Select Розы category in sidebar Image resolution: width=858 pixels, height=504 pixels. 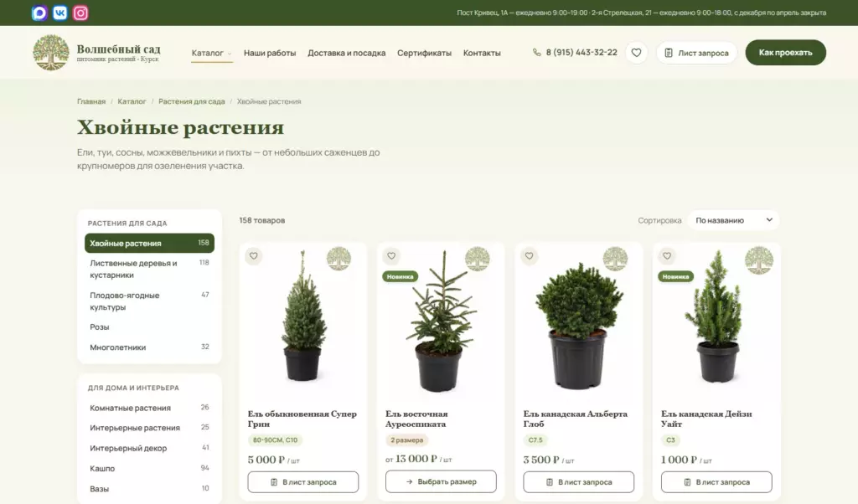click(x=149, y=327)
